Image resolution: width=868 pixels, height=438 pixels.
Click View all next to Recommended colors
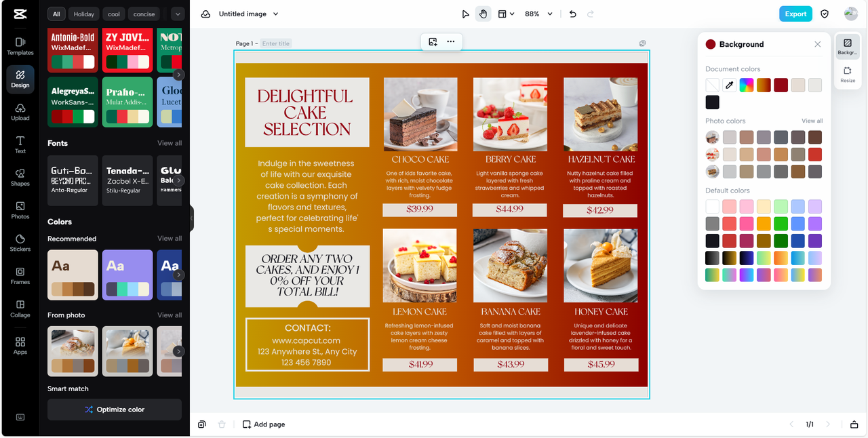point(170,239)
